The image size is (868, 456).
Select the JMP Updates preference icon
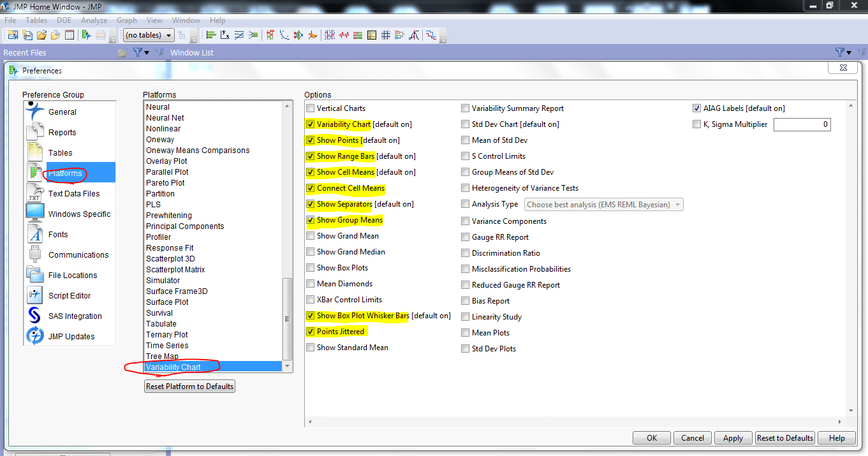tap(35, 335)
